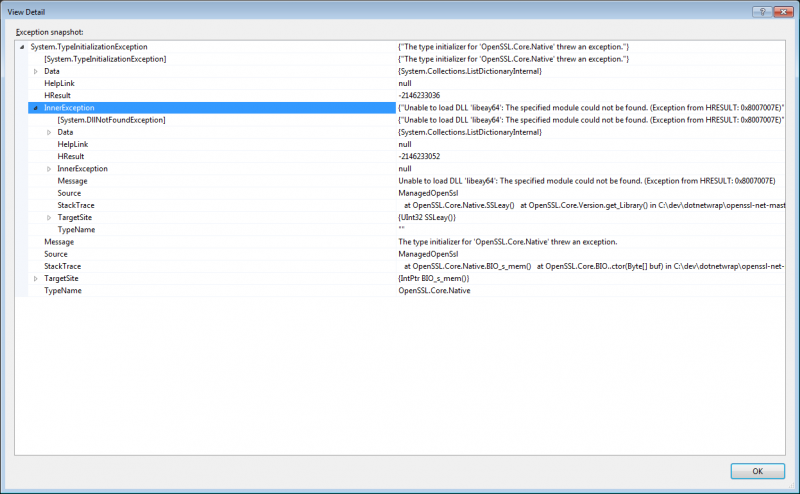The width and height of the screenshot is (800, 494).
Task: Collapse the highlighted InnerException node
Action: [36, 108]
